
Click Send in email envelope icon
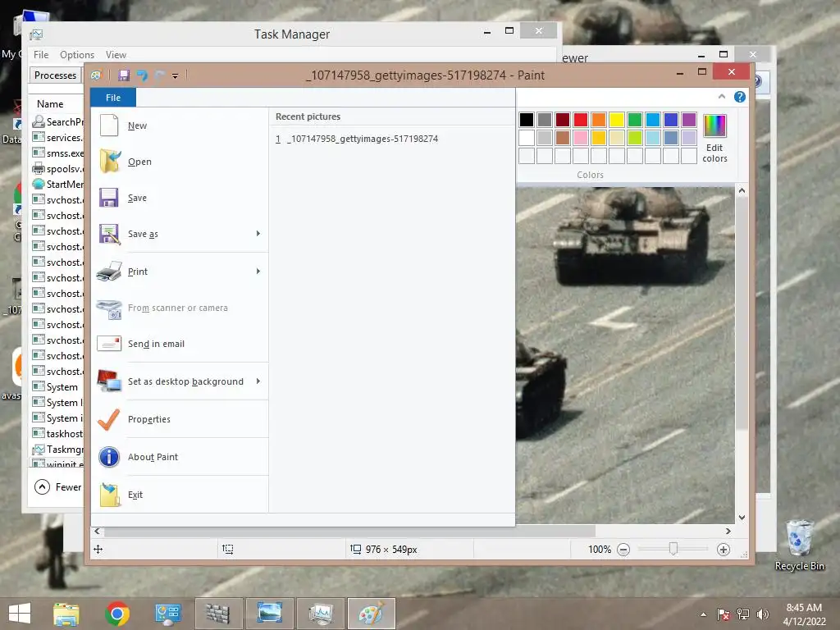click(109, 344)
